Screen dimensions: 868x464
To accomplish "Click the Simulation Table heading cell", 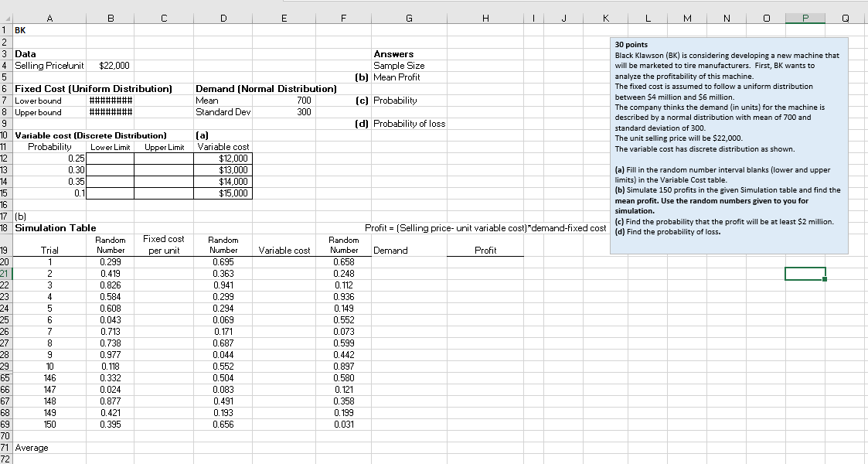I will coord(56,228).
